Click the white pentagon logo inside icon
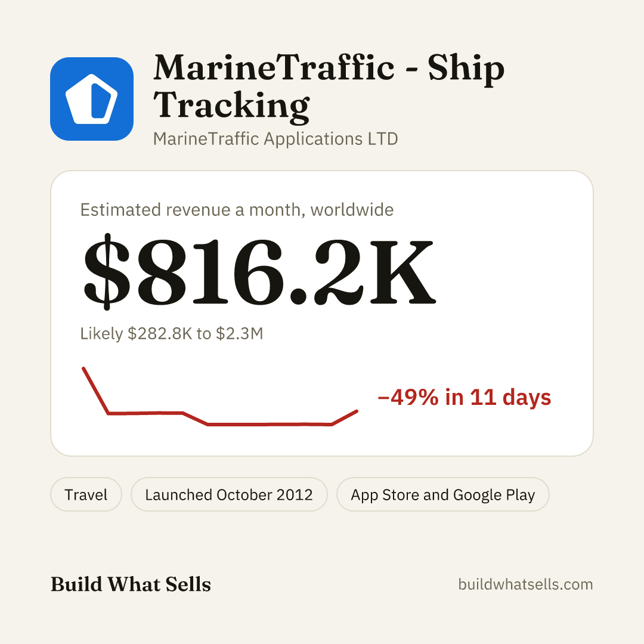This screenshot has height=644, width=644. [x=92, y=99]
